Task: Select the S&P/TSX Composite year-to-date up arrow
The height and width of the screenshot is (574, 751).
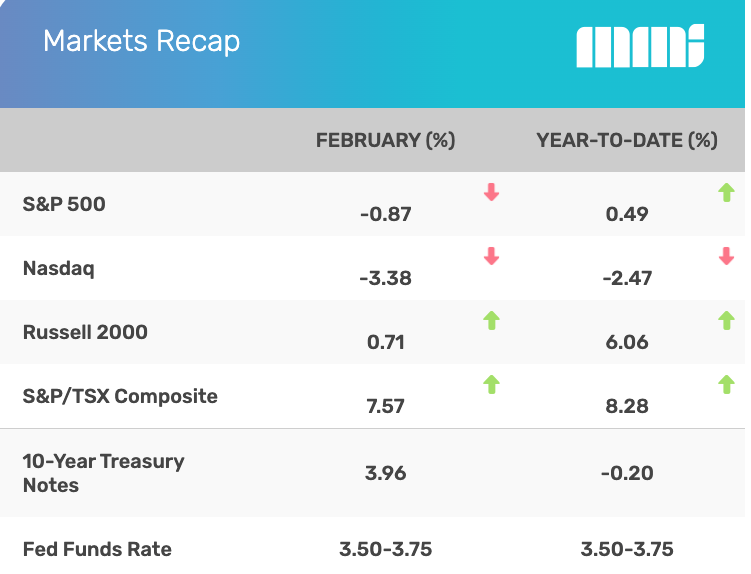Action: (x=726, y=384)
